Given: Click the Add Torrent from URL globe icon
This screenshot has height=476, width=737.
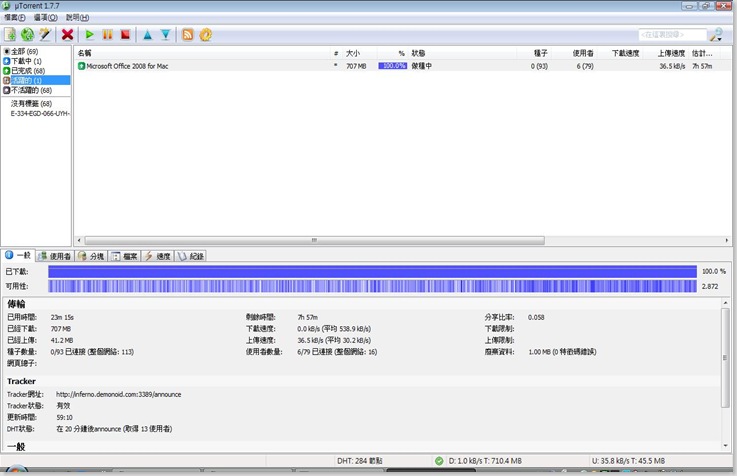Looking at the screenshot, I should pyautogui.click(x=27, y=34).
